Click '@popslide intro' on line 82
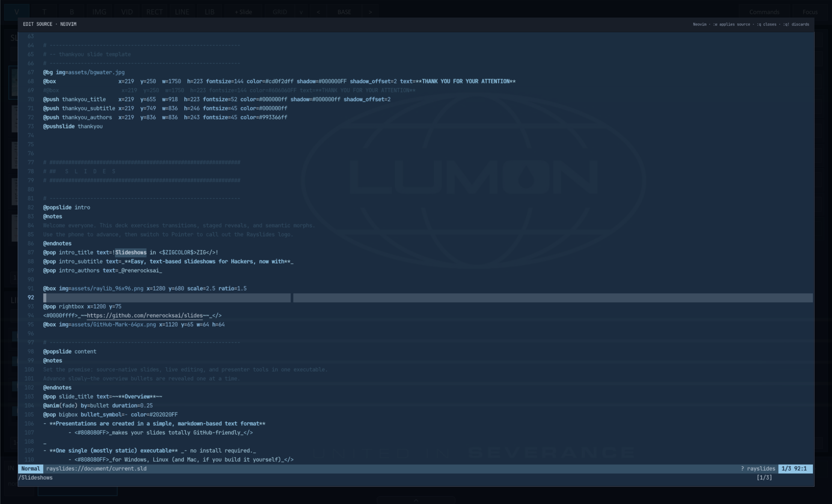Screen dimensions: 832x504 (x=66, y=207)
